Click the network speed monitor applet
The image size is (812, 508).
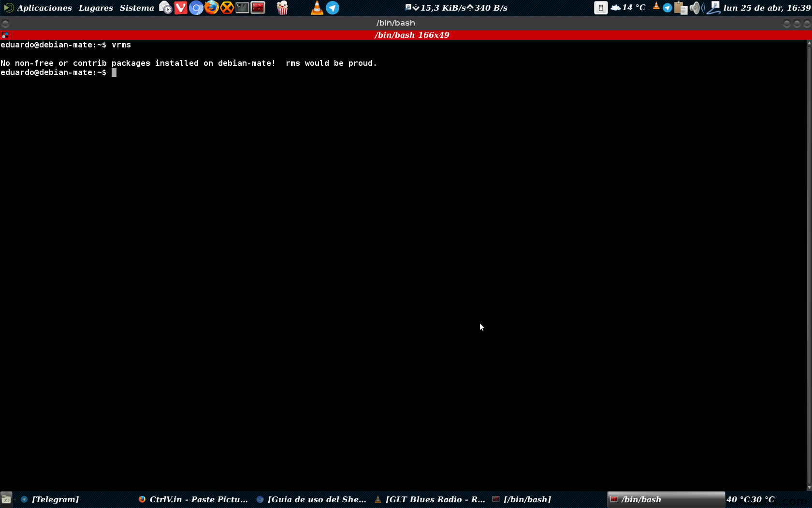456,8
